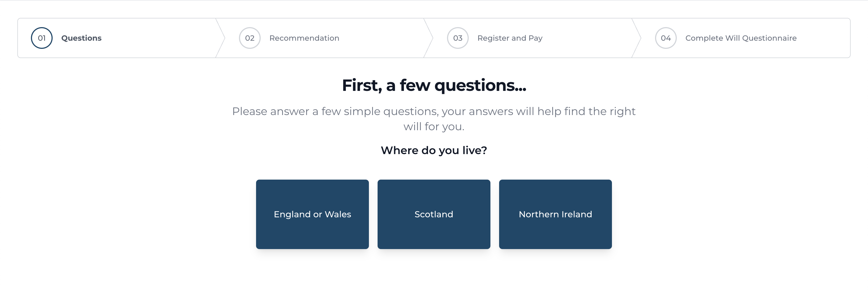Jump to the Register and Pay step label

509,38
